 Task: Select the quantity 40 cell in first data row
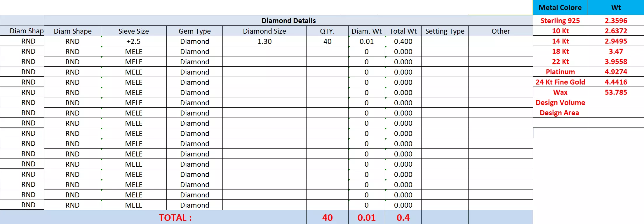point(327,41)
